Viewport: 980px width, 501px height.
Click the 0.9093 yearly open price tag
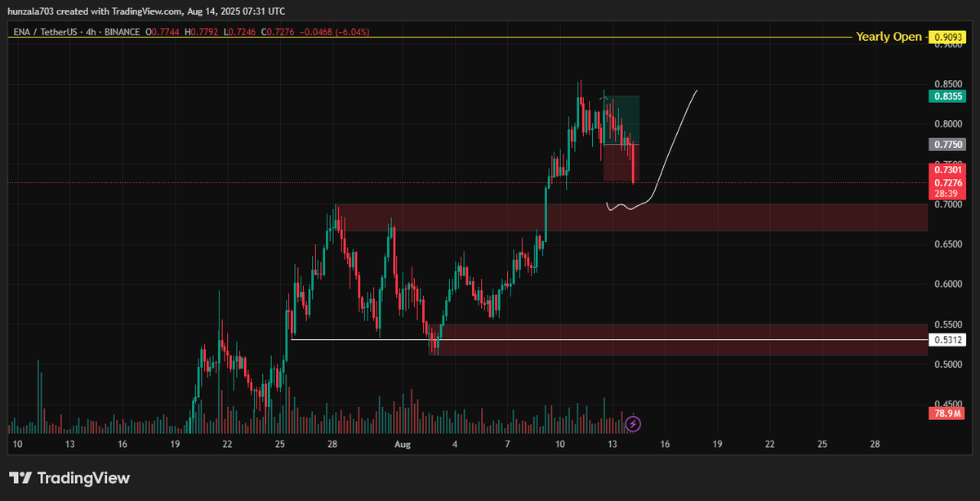(947, 37)
